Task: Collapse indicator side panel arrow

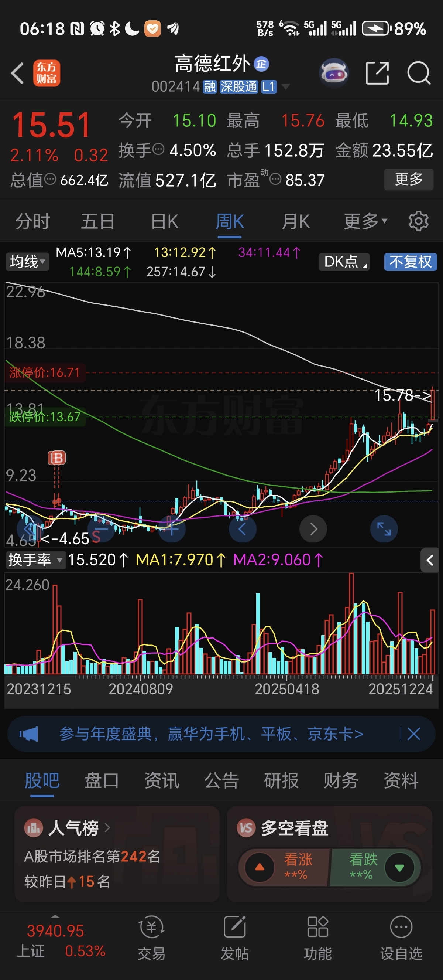Action: point(429,560)
